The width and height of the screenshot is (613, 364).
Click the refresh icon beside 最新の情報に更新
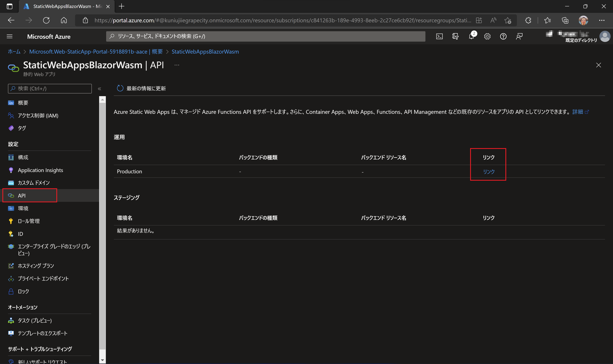pos(120,88)
